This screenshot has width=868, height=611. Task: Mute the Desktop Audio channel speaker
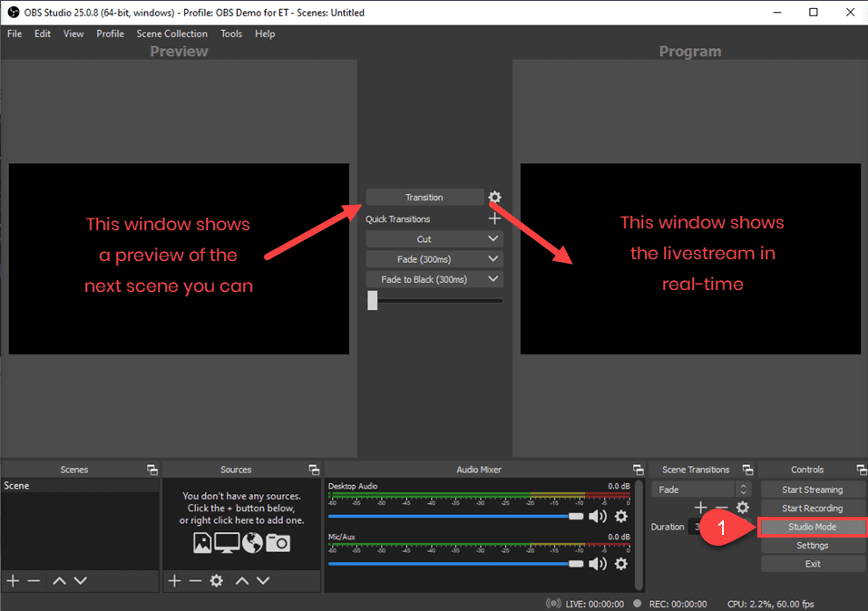coord(598,516)
